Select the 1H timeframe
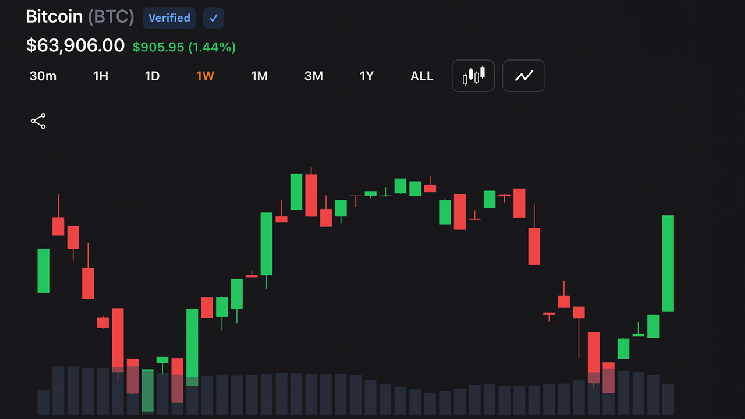Viewport: 745px width, 419px height. tap(101, 76)
